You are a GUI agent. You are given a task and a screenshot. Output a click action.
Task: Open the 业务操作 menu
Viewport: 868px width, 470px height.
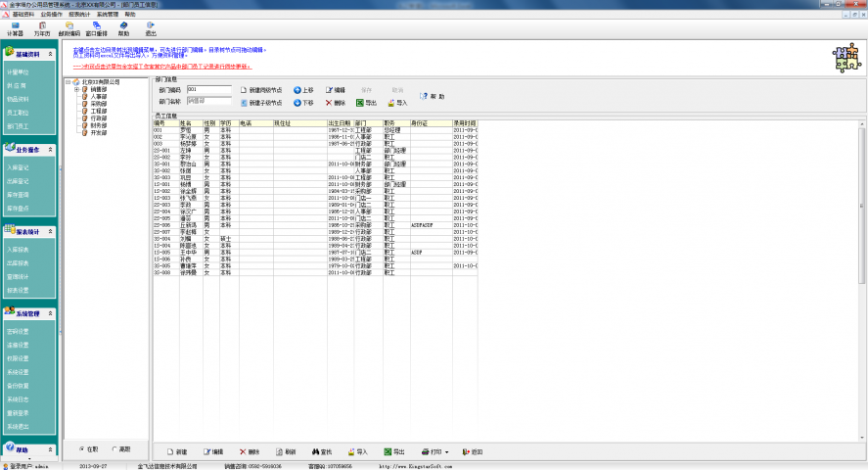coord(51,15)
